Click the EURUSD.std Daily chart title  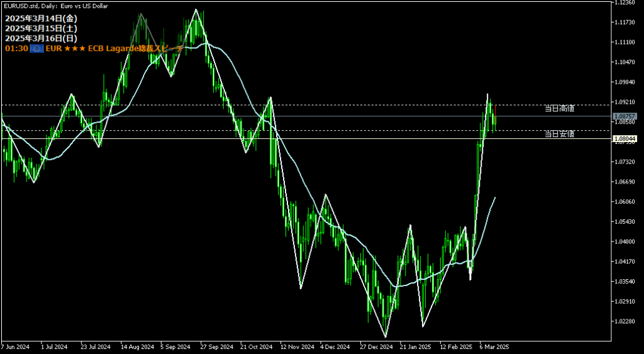coord(55,6)
